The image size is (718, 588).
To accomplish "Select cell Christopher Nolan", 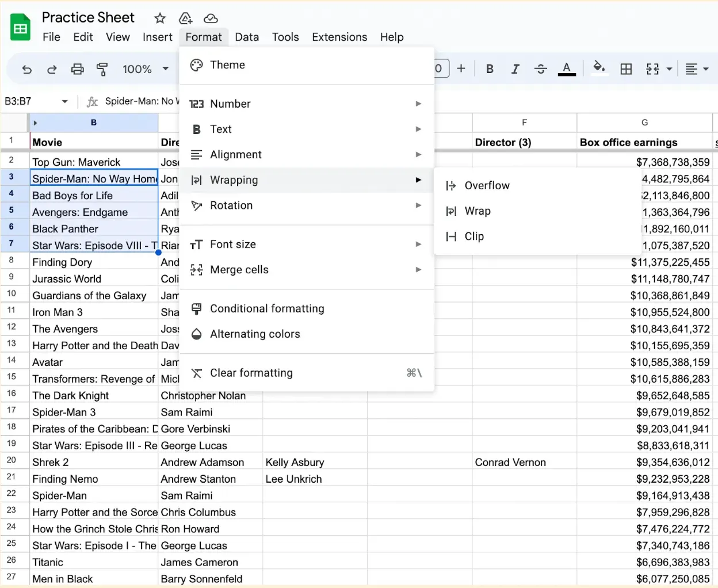I will pos(211,396).
